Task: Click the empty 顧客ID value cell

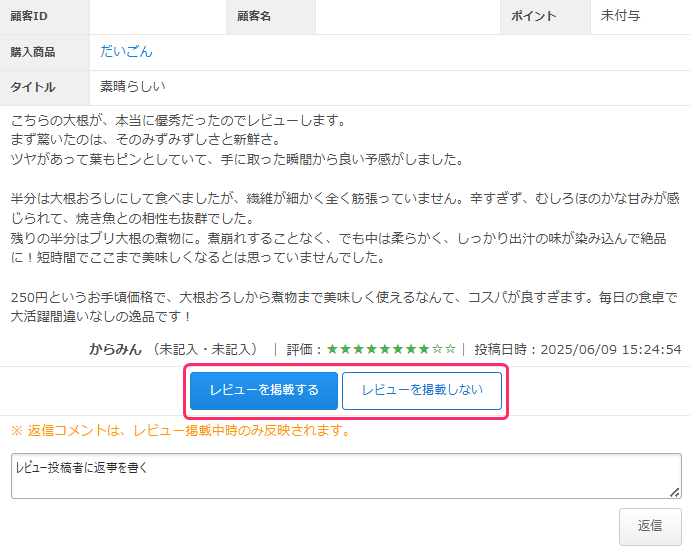Action: click(x=157, y=17)
